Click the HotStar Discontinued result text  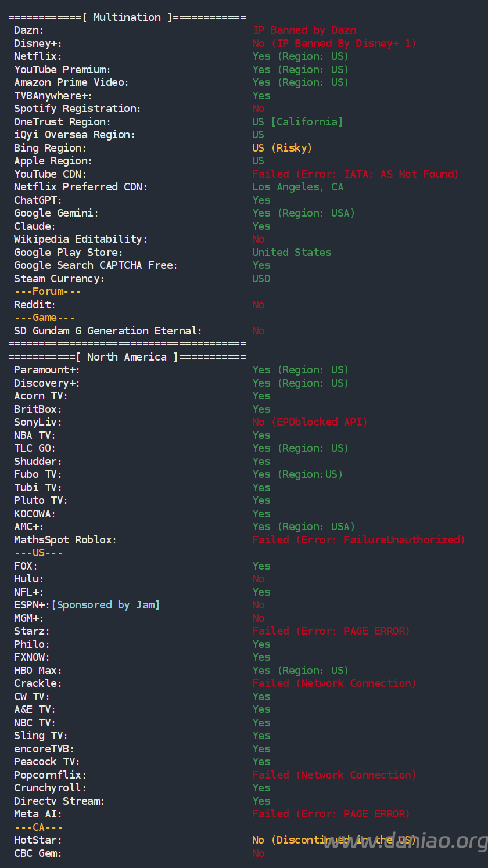coord(334,840)
